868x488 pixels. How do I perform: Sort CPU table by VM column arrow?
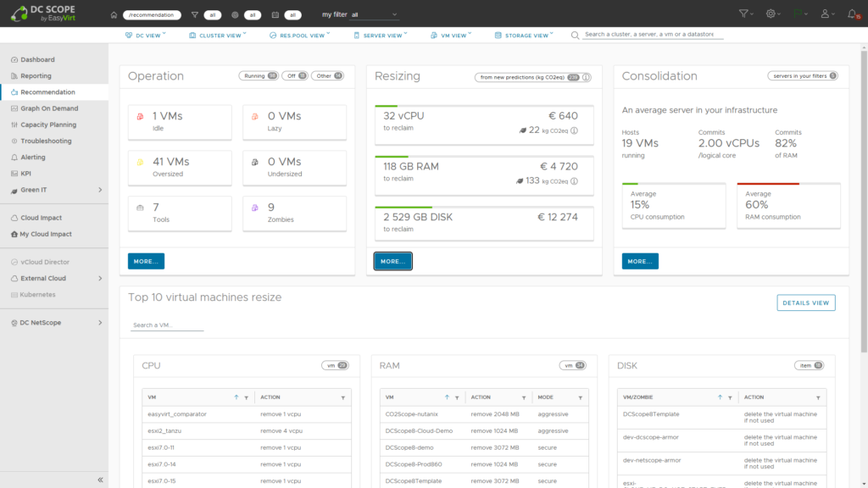coord(236,397)
